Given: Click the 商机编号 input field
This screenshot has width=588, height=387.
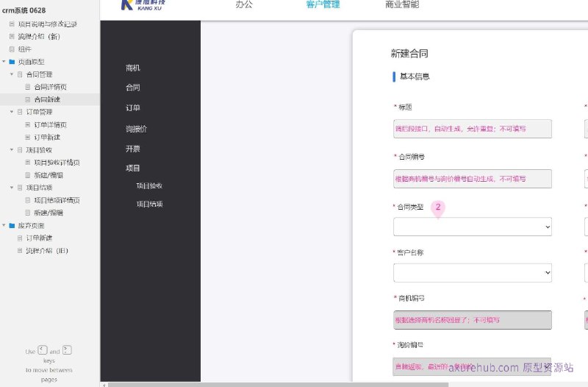Looking at the screenshot, I should (x=473, y=320).
